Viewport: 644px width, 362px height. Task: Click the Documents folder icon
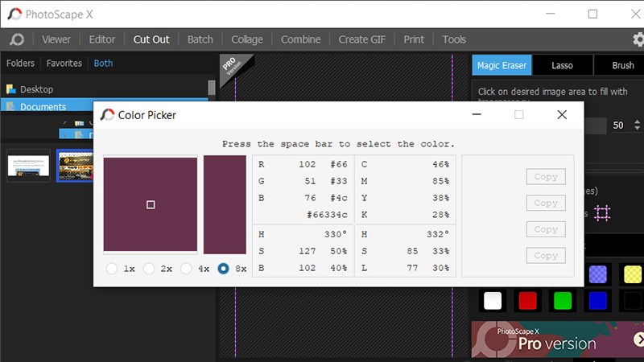[10, 107]
